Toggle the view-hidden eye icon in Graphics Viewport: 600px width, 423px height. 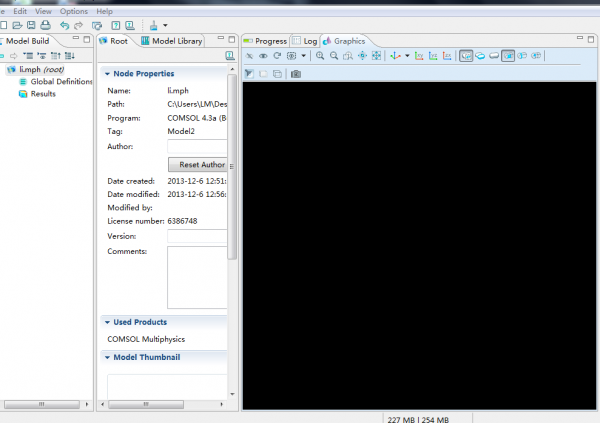tap(263, 56)
